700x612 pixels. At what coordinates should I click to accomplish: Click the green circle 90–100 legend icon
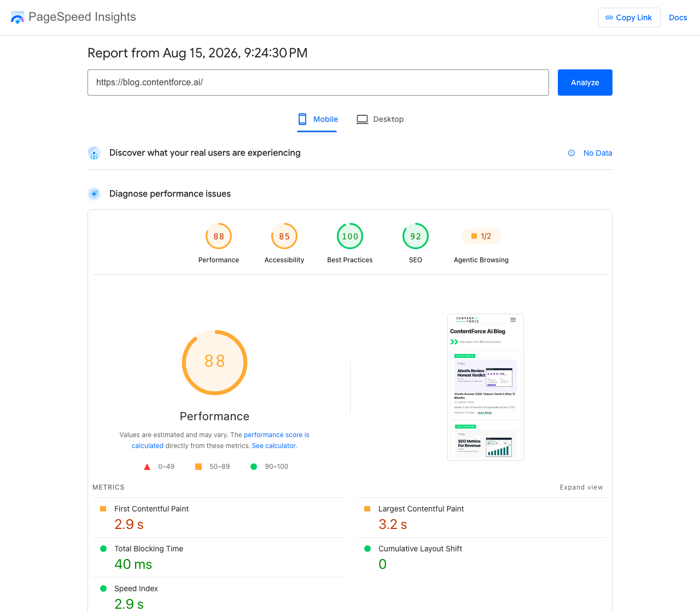coord(254,467)
